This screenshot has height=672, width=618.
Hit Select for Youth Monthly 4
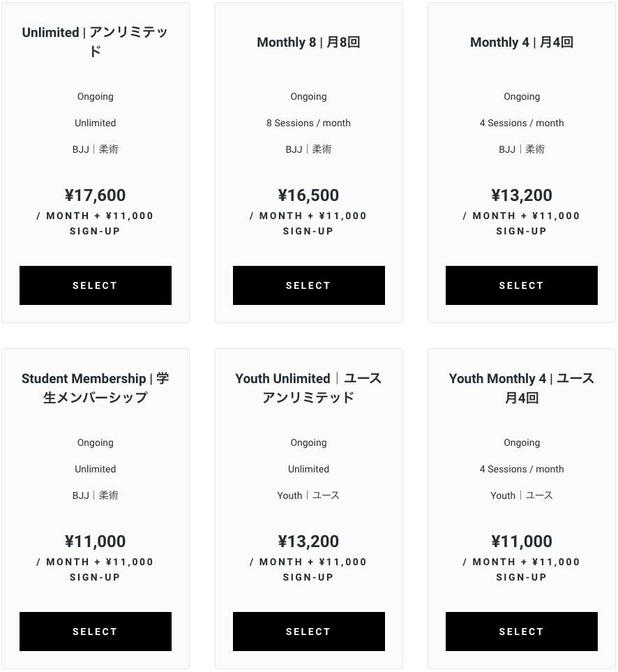click(521, 632)
